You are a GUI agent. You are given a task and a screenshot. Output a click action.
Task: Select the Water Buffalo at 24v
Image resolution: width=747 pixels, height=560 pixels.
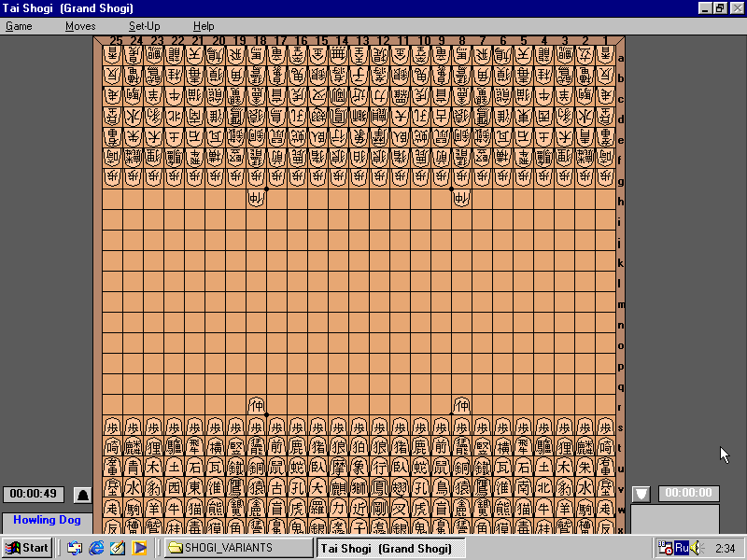134,488
